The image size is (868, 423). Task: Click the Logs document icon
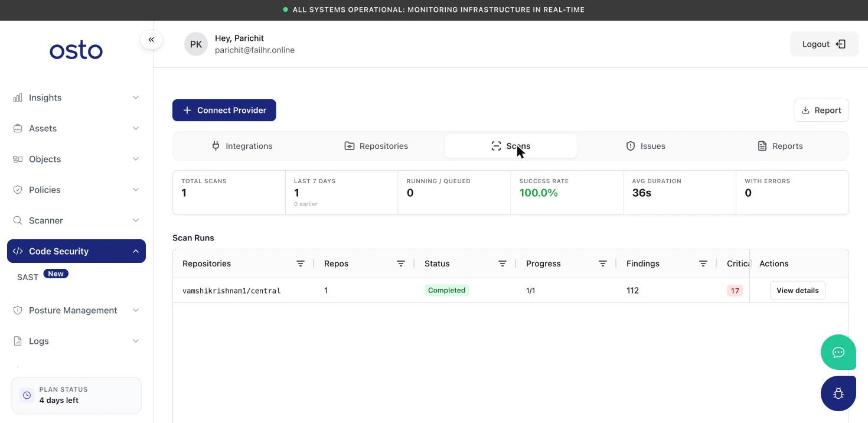pyautogui.click(x=18, y=341)
